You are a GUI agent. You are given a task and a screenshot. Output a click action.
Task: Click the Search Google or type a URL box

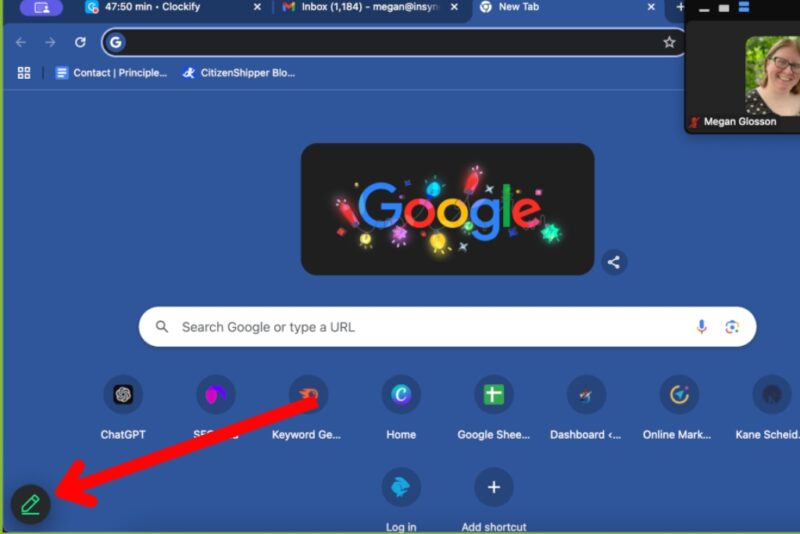tap(447, 327)
